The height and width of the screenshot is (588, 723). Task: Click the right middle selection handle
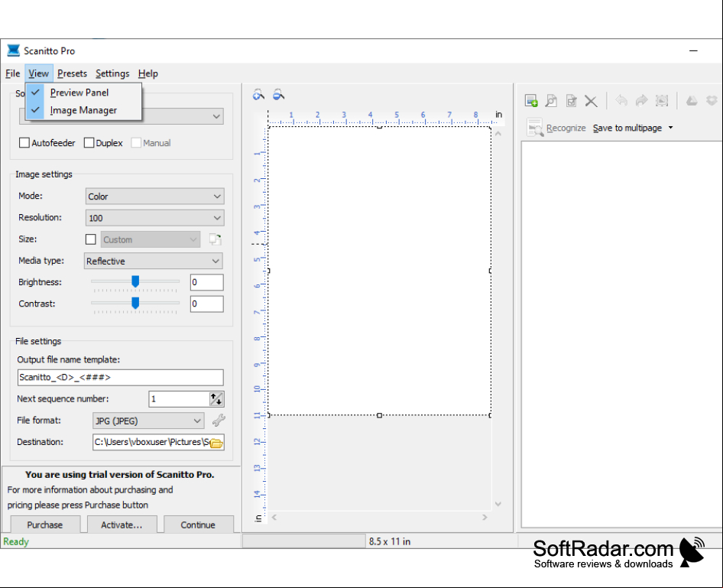coord(490,271)
